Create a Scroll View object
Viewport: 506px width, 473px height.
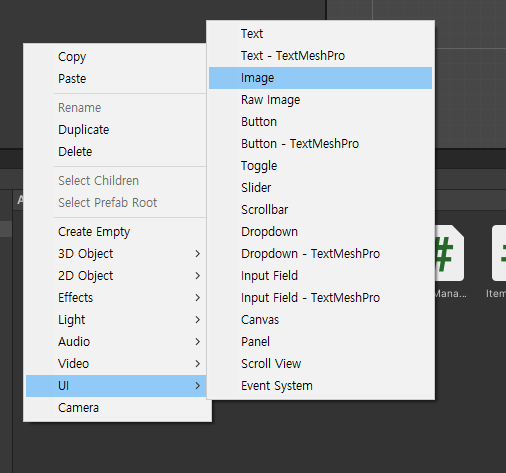click(320, 364)
